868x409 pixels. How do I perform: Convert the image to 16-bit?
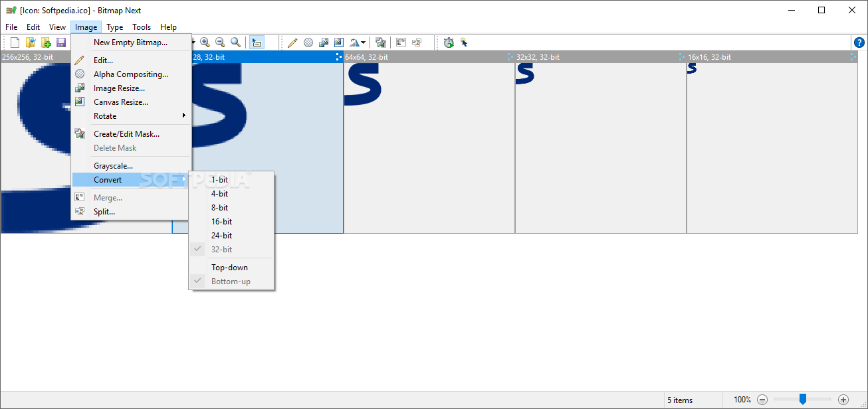231,222
